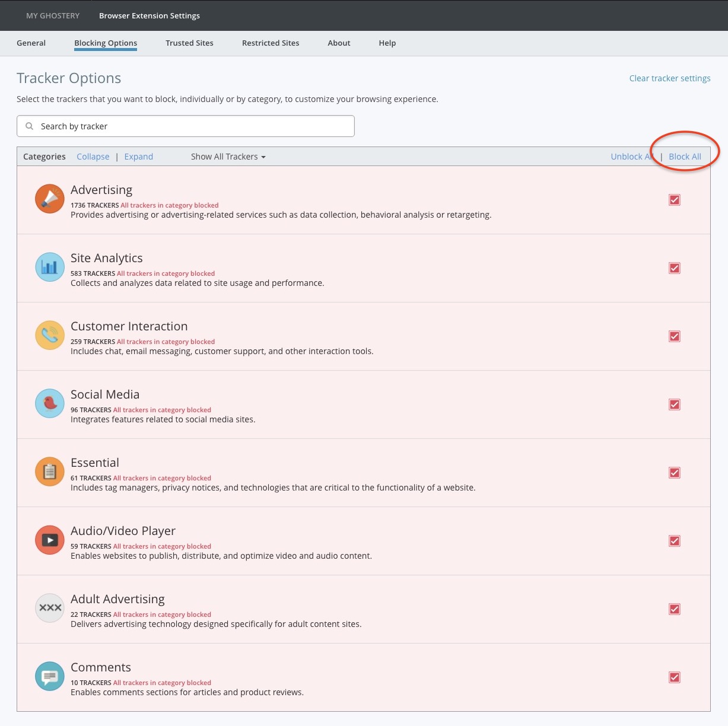Screen dimensions: 728x726
Task: Go to the About tab
Action: pos(339,43)
